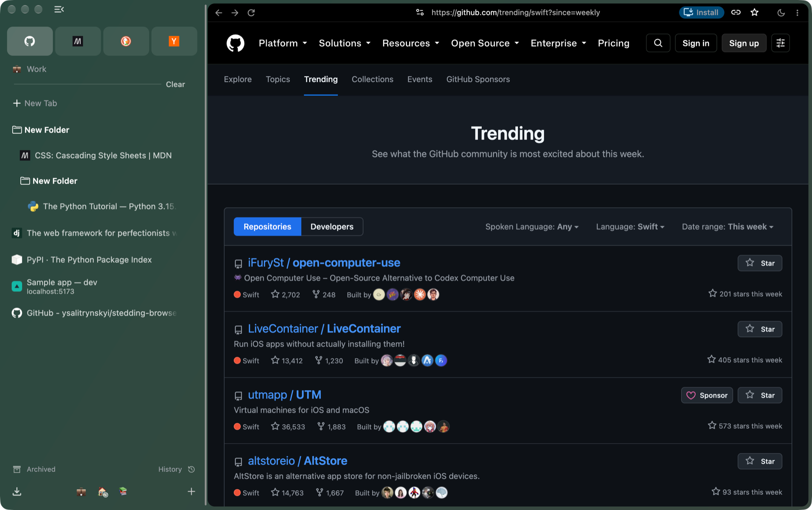Star the iFurySt/open-computer-use repository

(760, 263)
